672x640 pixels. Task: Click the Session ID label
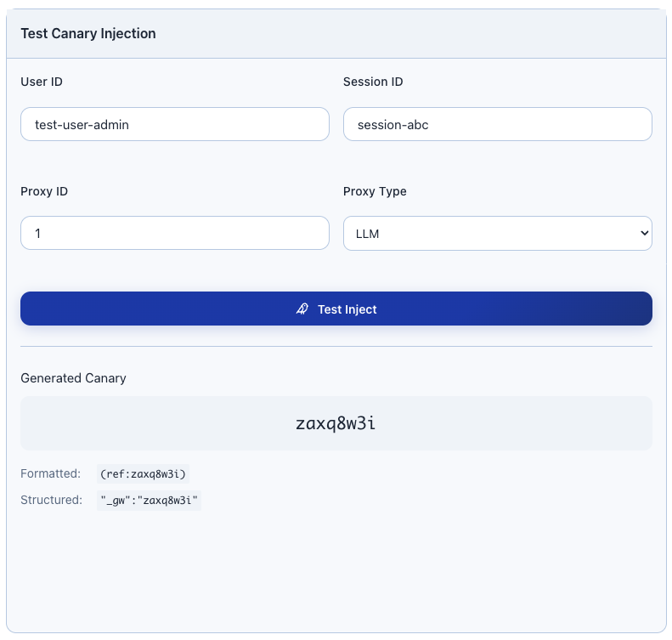click(373, 82)
